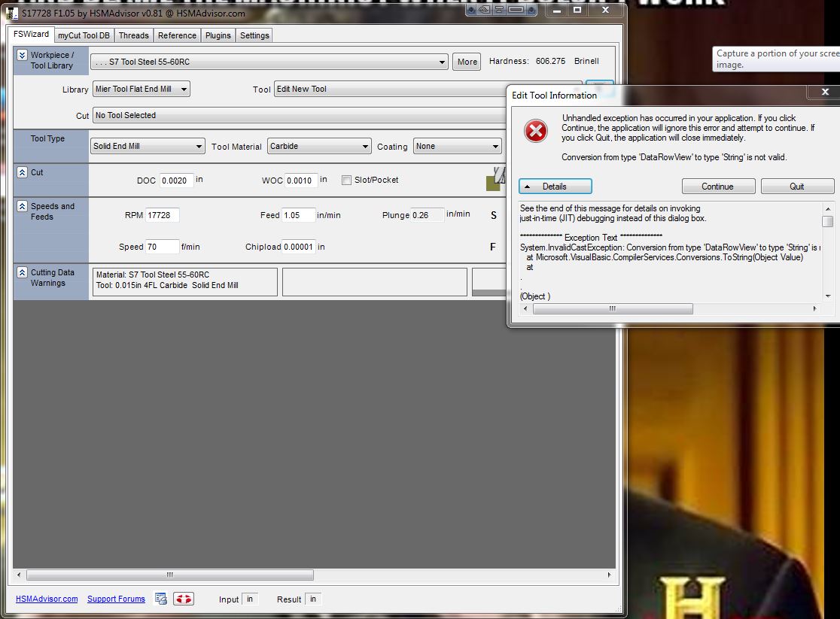
Task: Toggle the Input units 'in' button
Action: [250, 599]
